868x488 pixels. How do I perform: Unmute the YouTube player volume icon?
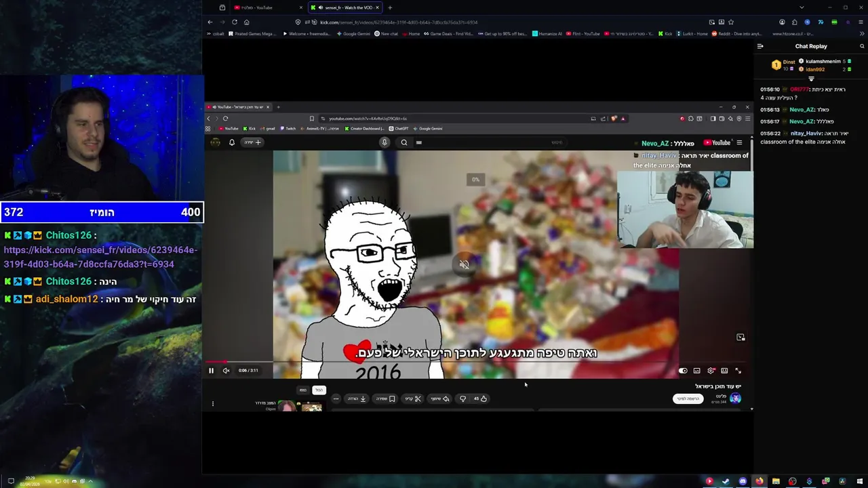coord(226,371)
